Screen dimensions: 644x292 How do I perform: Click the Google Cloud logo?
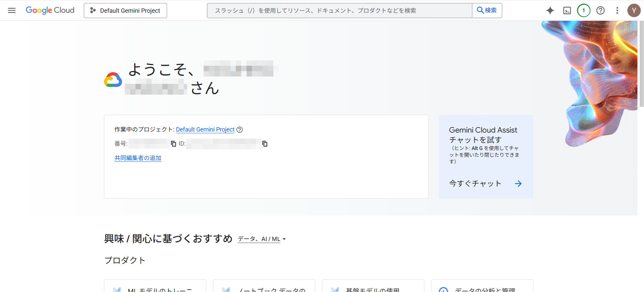click(50, 10)
